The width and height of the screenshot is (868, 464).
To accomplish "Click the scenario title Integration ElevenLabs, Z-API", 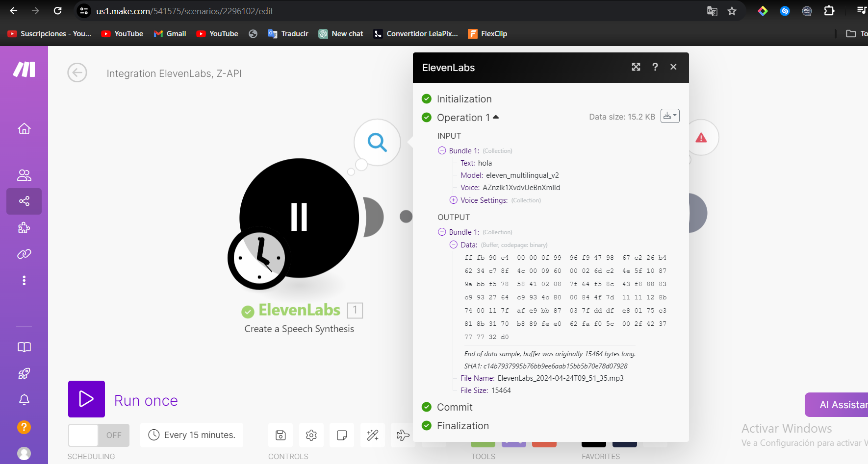I will [174, 73].
